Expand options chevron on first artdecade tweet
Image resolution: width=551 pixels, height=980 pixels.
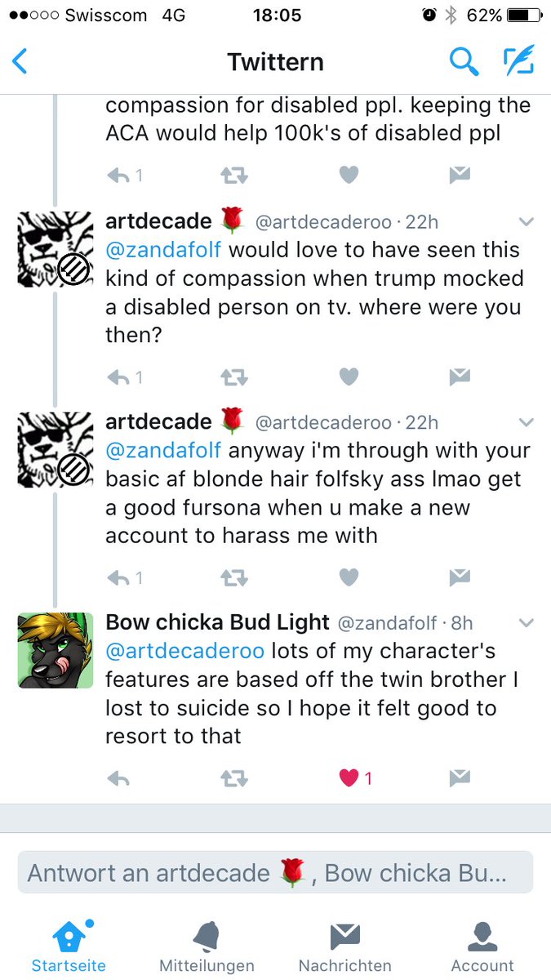[x=527, y=222]
